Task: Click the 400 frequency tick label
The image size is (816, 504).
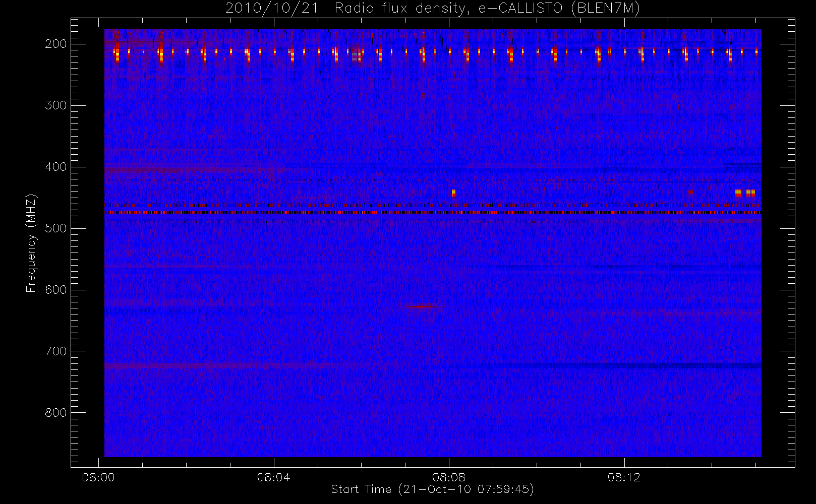Action: [x=56, y=167]
